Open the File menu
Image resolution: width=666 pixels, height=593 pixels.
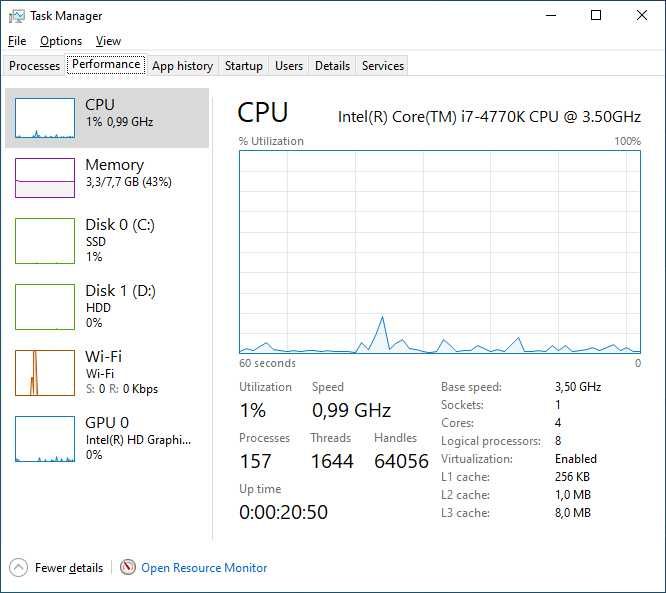click(x=17, y=41)
